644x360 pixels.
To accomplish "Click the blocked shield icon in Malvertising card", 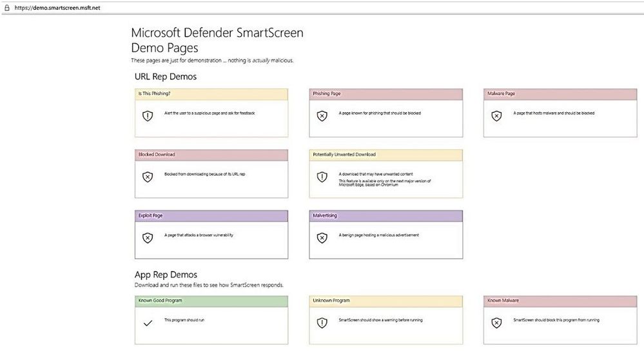I will click(322, 237).
